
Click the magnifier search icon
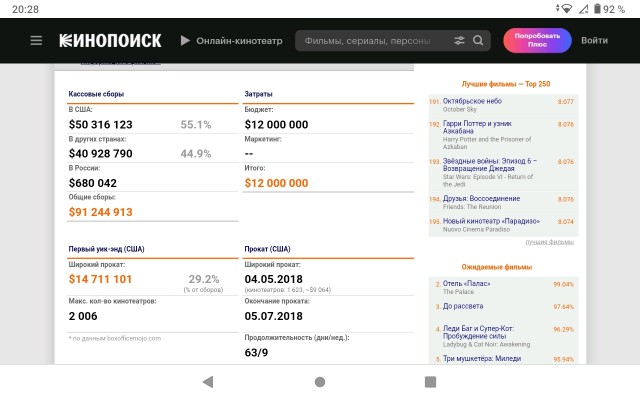(478, 40)
